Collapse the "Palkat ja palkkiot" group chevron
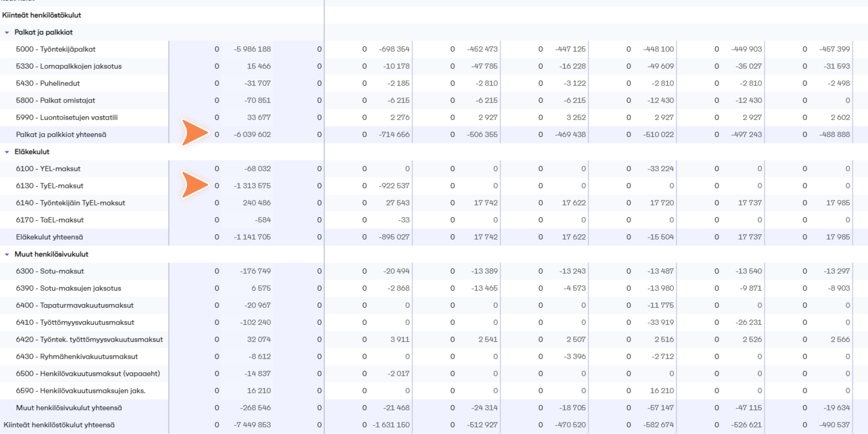Image resolution: width=868 pixels, height=434 pixels. click(x=7, y=33)
